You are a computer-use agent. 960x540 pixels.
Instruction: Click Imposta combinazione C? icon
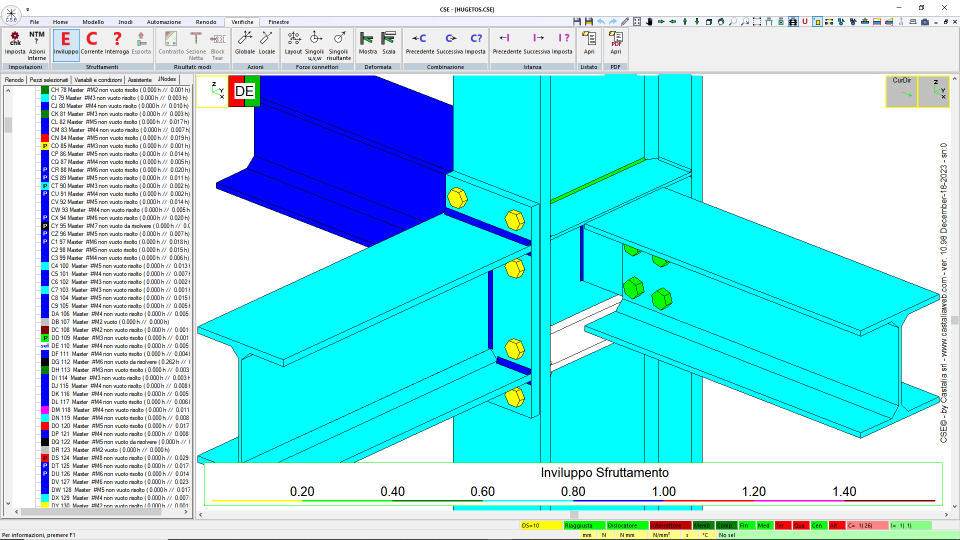click(x=476, y=43)
